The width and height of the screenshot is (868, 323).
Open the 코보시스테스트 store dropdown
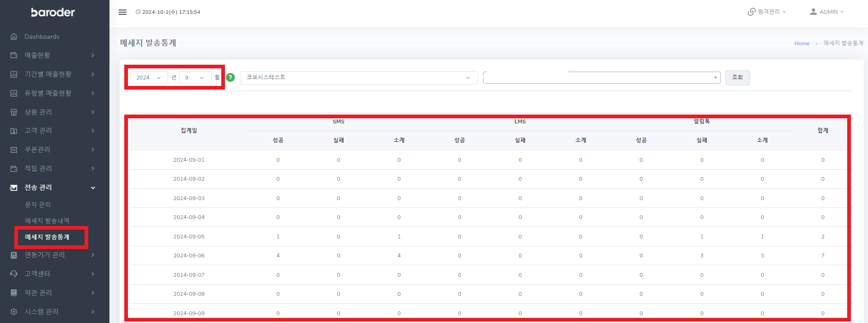(359, 78)
